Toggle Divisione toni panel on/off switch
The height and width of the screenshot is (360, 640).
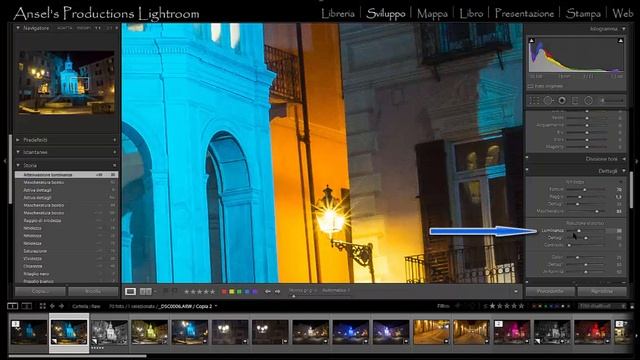point(527,158)
